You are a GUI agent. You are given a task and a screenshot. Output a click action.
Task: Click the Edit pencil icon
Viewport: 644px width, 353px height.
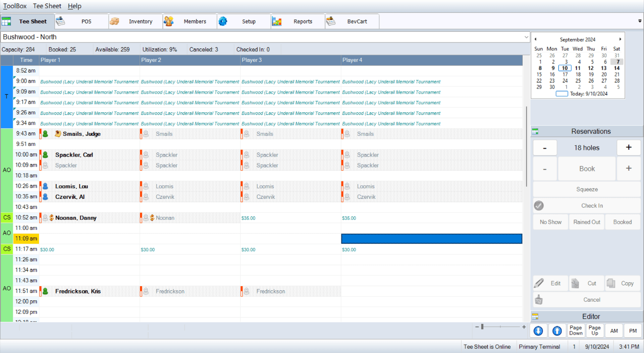point(539,283)
